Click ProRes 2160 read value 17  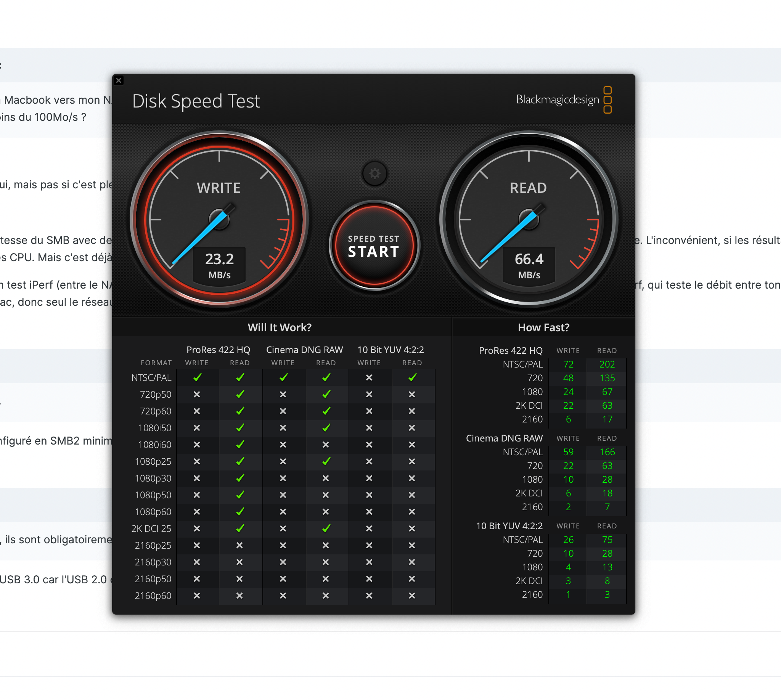607,419
